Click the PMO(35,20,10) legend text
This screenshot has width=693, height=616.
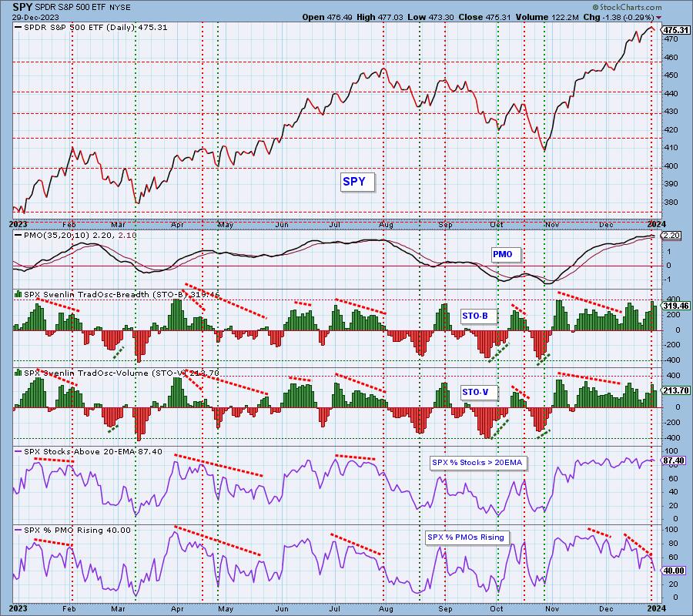click(x=75, y=236)
